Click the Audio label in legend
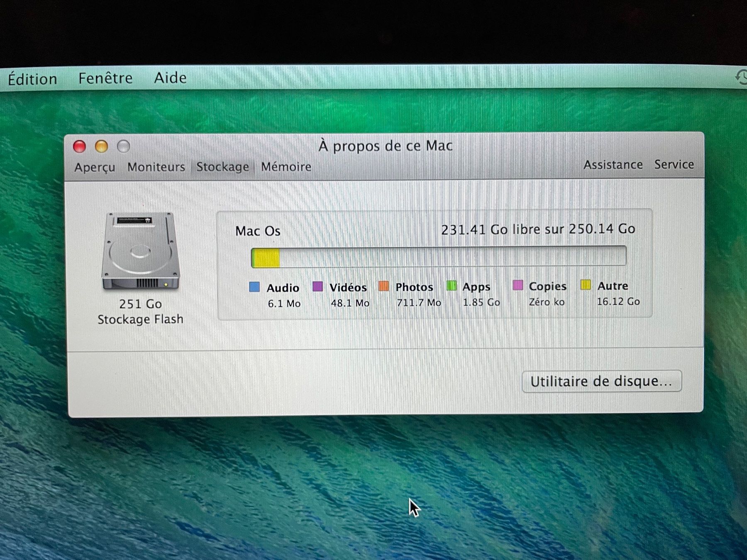This screenshot has height=560, width=747. pos(283,288)
